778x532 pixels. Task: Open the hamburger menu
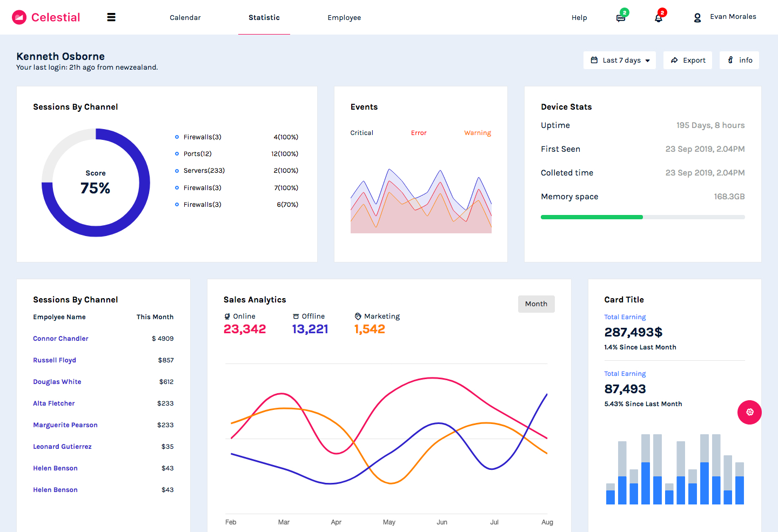coord(111,17)
